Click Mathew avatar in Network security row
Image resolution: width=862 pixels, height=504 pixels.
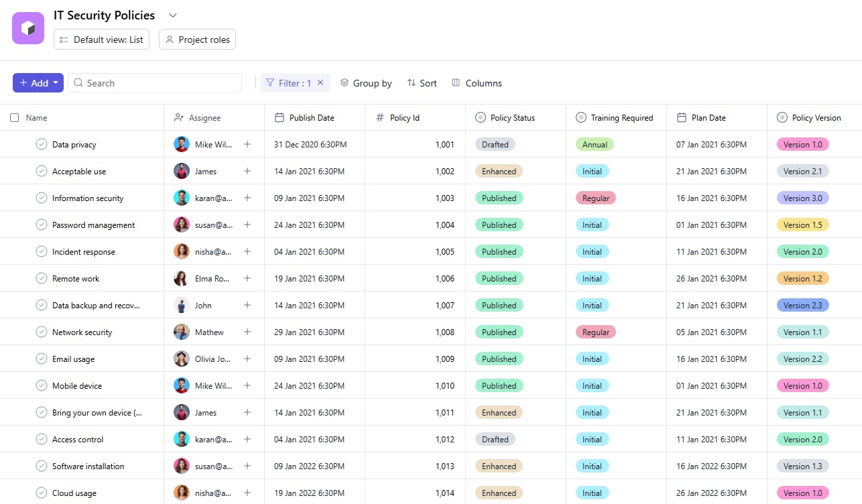click(182, 332)
